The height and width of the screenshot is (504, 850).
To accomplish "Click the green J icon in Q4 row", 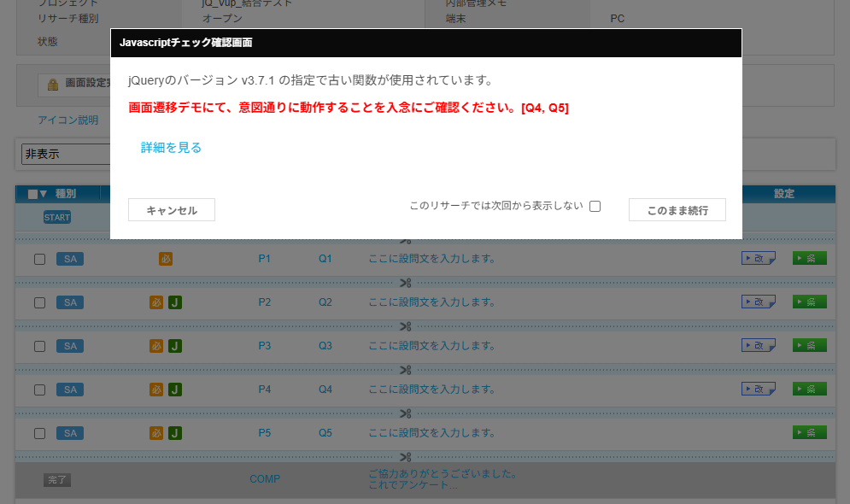I will click(x=174, y=390).
